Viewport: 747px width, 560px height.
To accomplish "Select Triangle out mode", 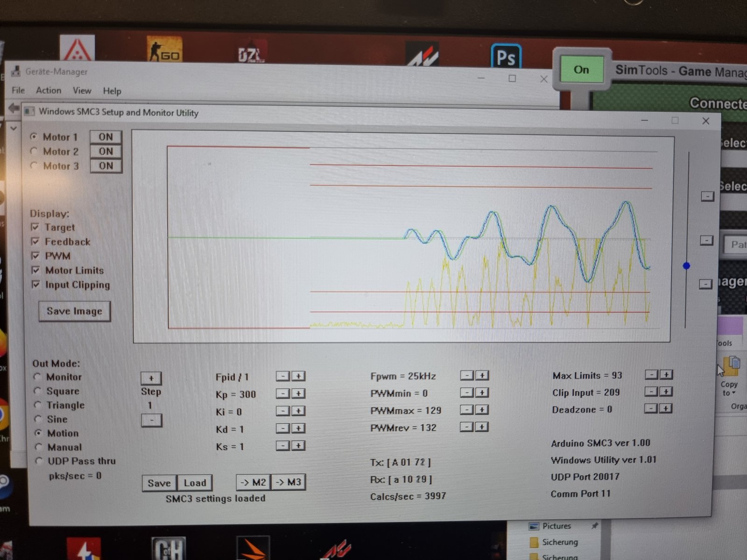I will click(38, 405).
